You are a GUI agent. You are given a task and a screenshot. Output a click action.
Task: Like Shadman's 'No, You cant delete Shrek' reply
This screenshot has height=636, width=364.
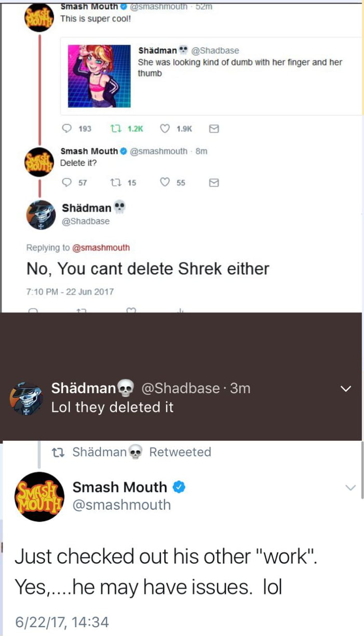point(131,309)
